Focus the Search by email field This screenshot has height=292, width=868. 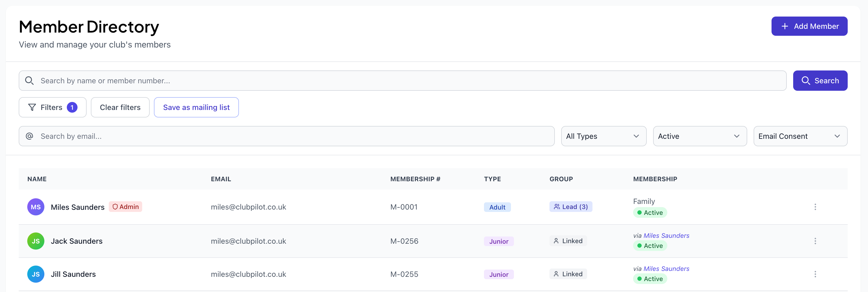coord(286,136)
